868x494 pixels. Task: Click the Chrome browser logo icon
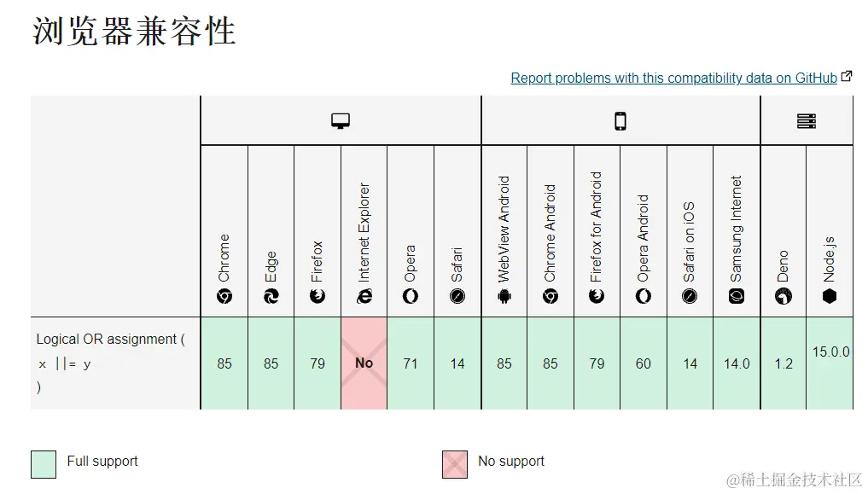coord(224,296)
